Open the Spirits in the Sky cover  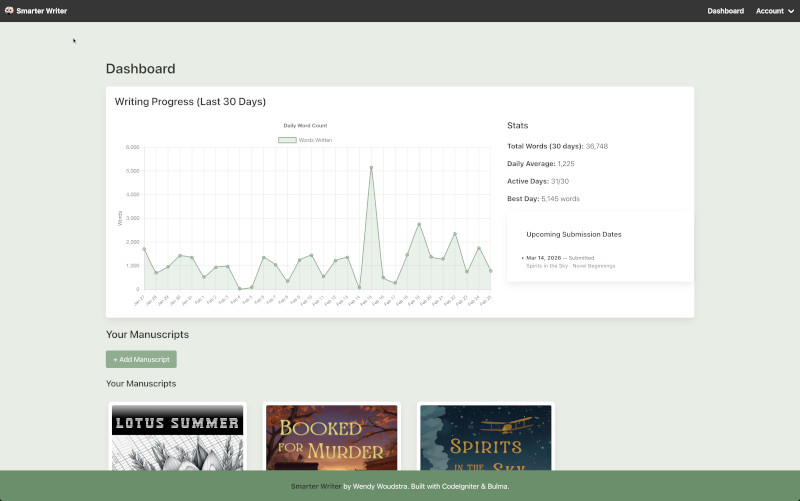485,437
